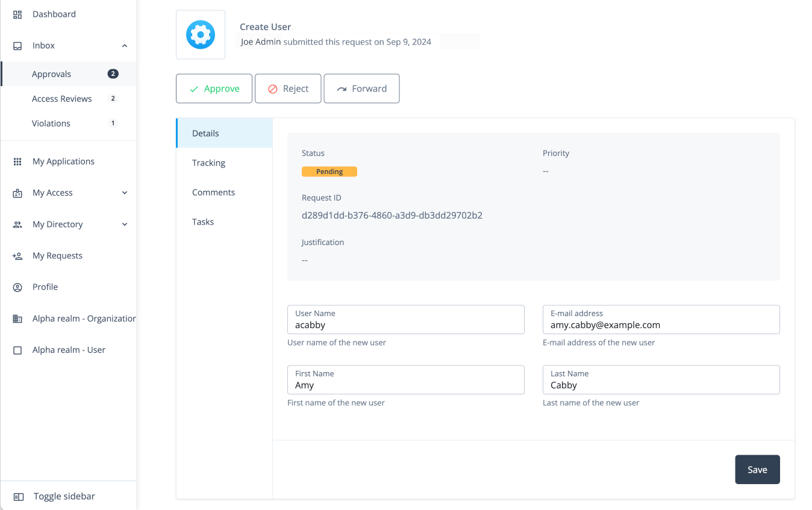812x510 pixels.
Task: Click the Alpha realm Organization building icon
Action: coord(17,319)
